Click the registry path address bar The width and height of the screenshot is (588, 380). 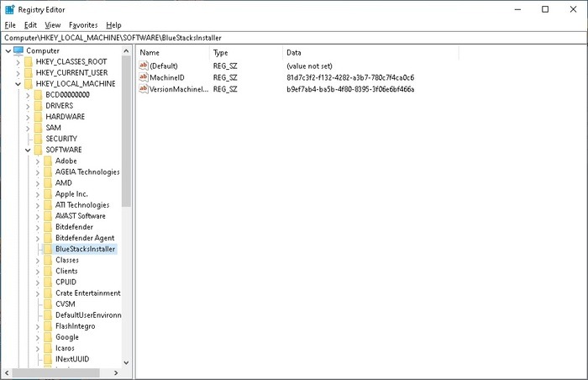[x=294, y=38]
